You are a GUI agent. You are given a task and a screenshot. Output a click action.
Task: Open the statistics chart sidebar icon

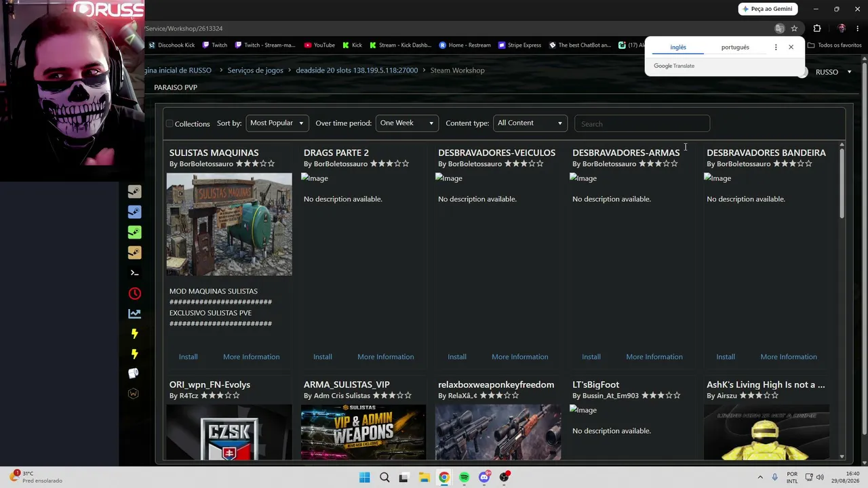tap(134, 314)
